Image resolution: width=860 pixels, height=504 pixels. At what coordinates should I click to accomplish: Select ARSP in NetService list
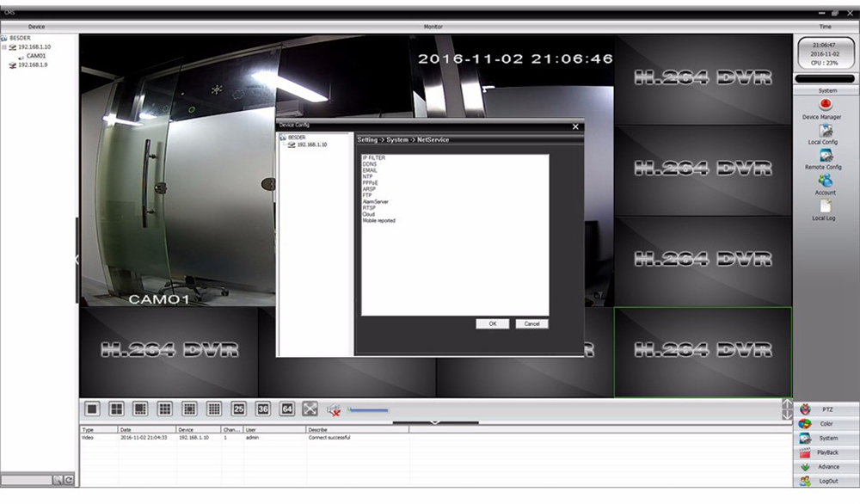(369, 189)
